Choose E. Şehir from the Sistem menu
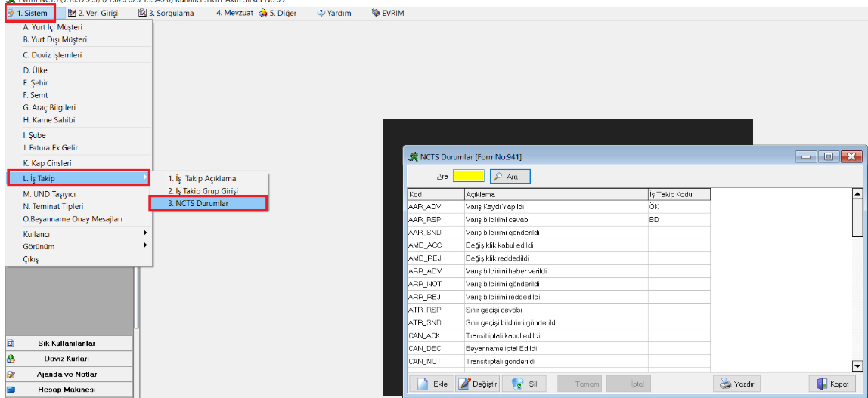The image size is (868, 398). click(x=78, y=83)
